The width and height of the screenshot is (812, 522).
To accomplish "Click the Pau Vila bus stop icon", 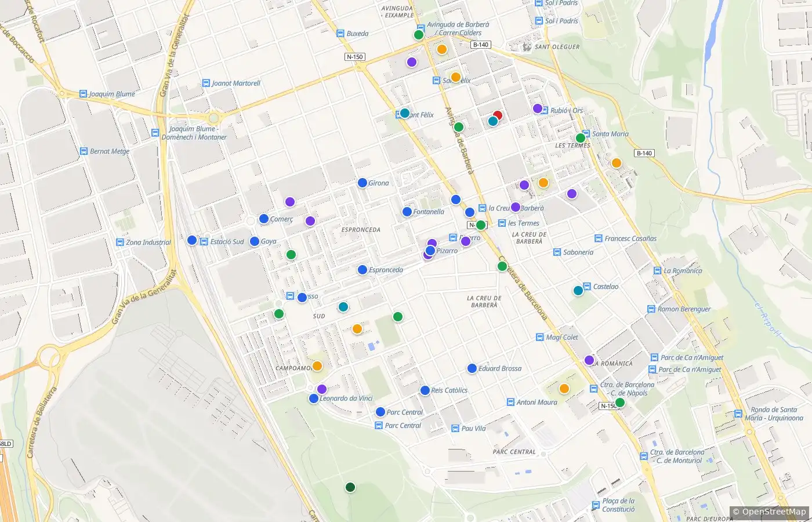I will 455,429.
